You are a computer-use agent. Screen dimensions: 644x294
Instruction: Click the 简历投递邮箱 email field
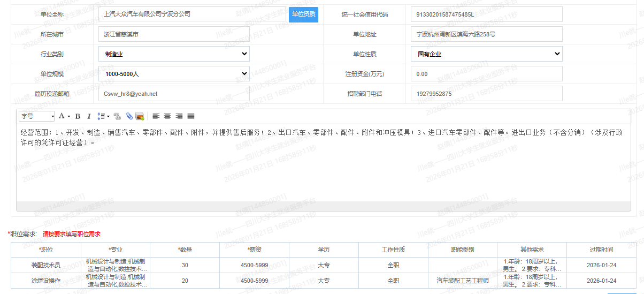pyautogui.click(x=174, y=93)
